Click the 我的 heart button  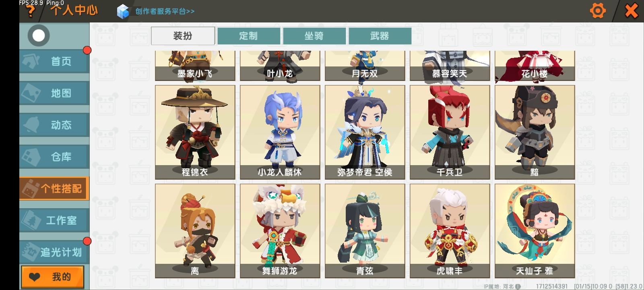click(53, 277)
